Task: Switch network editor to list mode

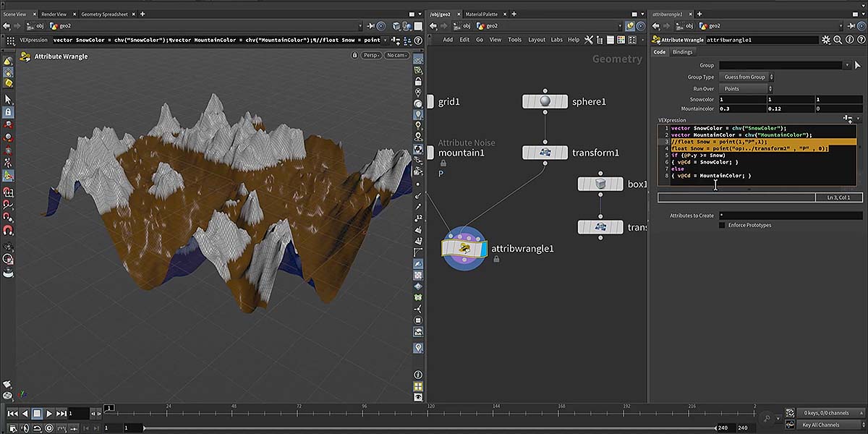Action: pos(611,40)
